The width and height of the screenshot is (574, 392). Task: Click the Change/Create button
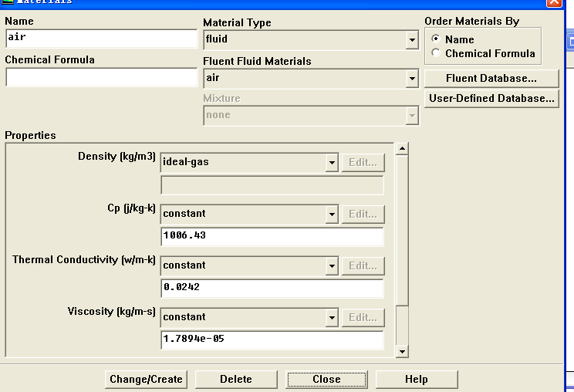(x=146, y=379)
